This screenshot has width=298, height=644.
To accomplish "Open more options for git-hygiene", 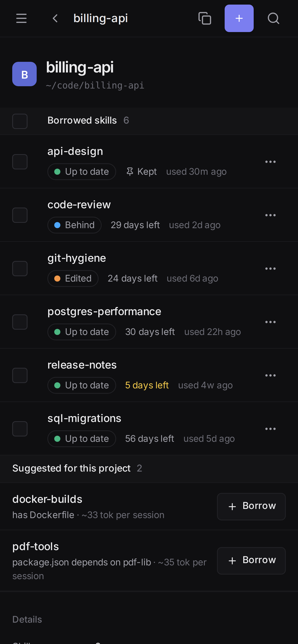I will (270, 269).
